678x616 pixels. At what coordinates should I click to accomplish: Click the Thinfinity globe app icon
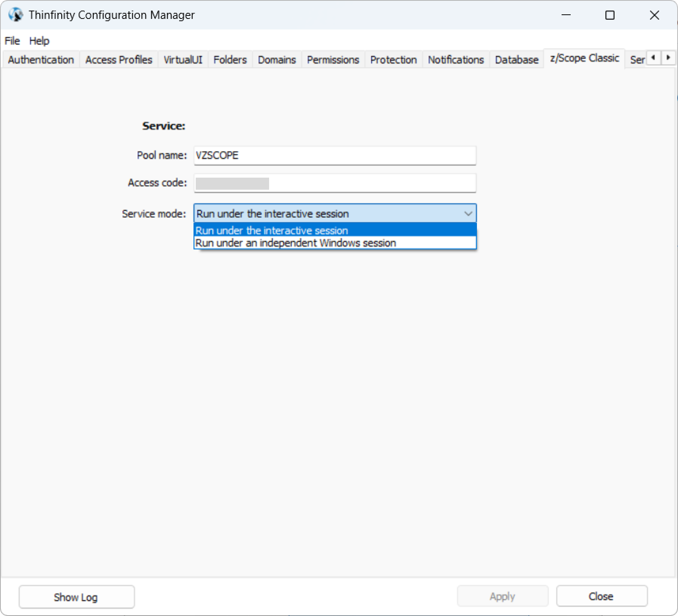pyautogui.click(x=15, y=15)
